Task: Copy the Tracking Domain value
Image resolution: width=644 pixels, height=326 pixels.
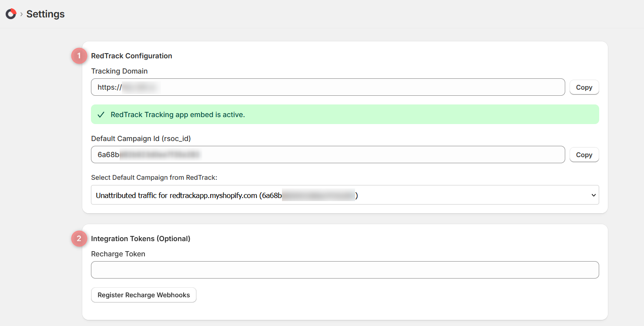Action: [x=584, y=87]
